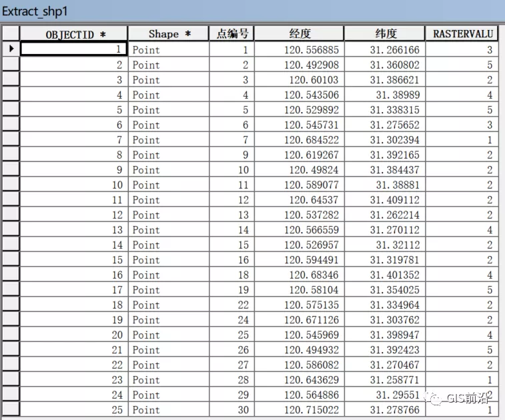Select the Extract_shp1 table tab
Image resolution: width=505 pixels, height=420 pixels.
(x=35, y=11)
